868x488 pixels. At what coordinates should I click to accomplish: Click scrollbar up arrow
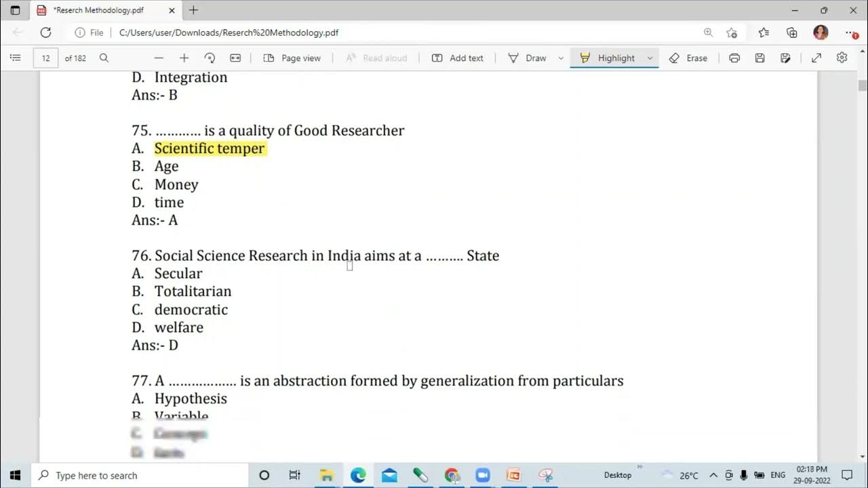coord(863,51)
